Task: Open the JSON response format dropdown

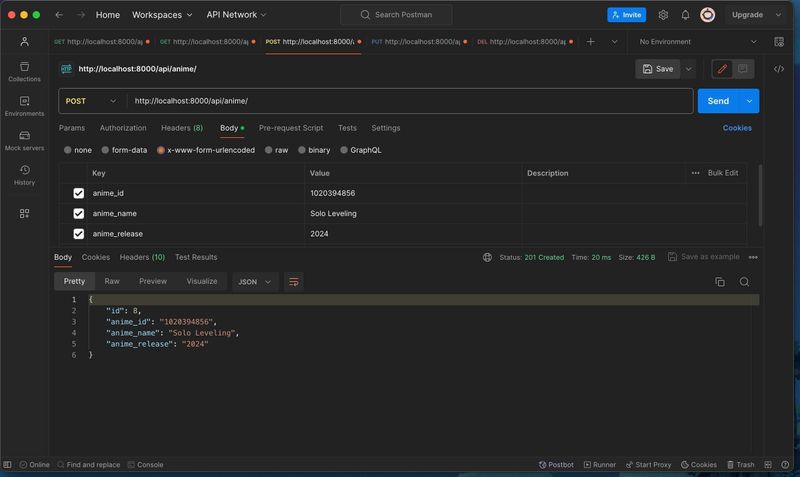Action: [255, 282]
